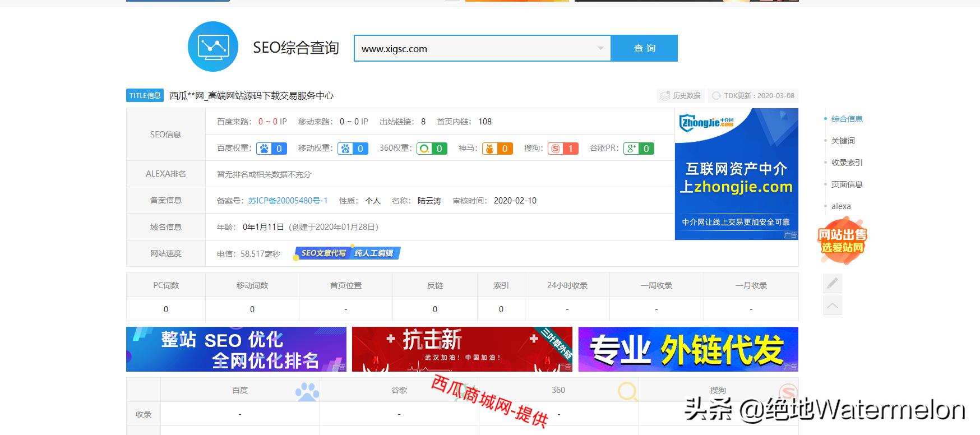Open the zhongjie.com advertisement banner
Image resolution: width=980 pixels, height=435 pixels.
pos(736,174)
